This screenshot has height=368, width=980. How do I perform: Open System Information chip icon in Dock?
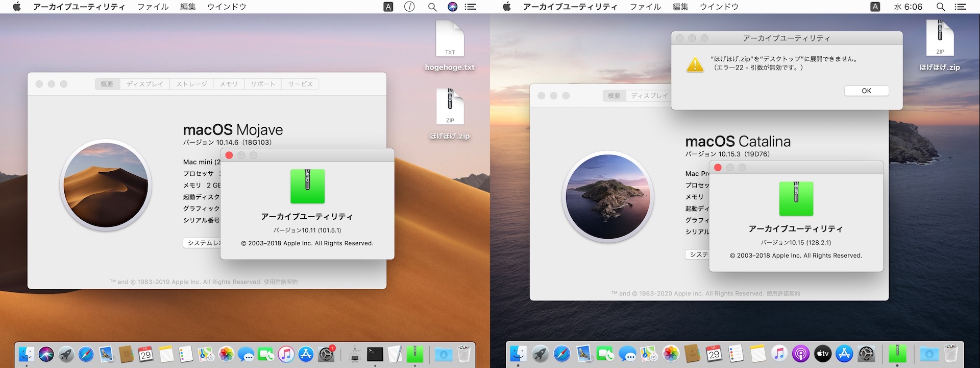(x=355, y=354)
